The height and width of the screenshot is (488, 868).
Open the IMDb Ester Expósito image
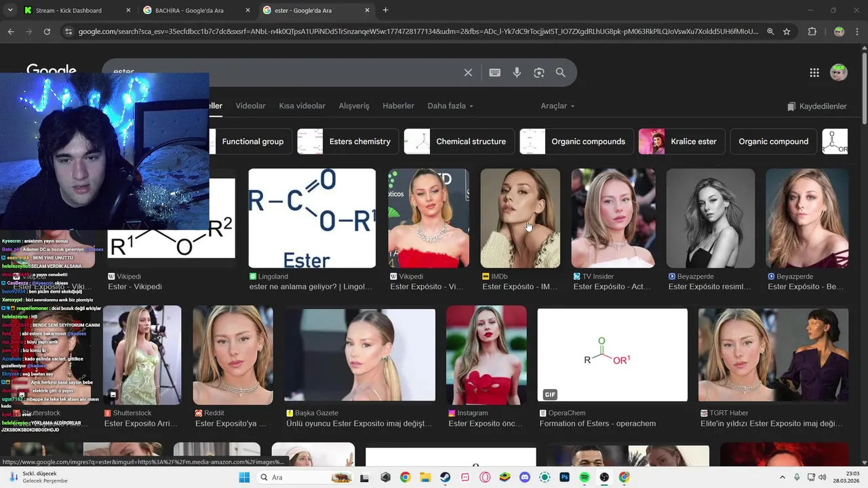tap(520, 218)
